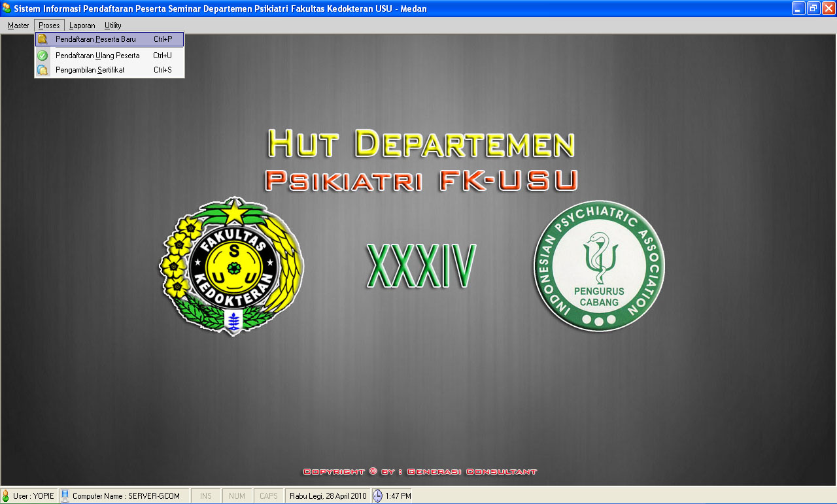Click the Generasi Consultant copyright text
This screenshot has height=504, width=837.
(420, 471)
